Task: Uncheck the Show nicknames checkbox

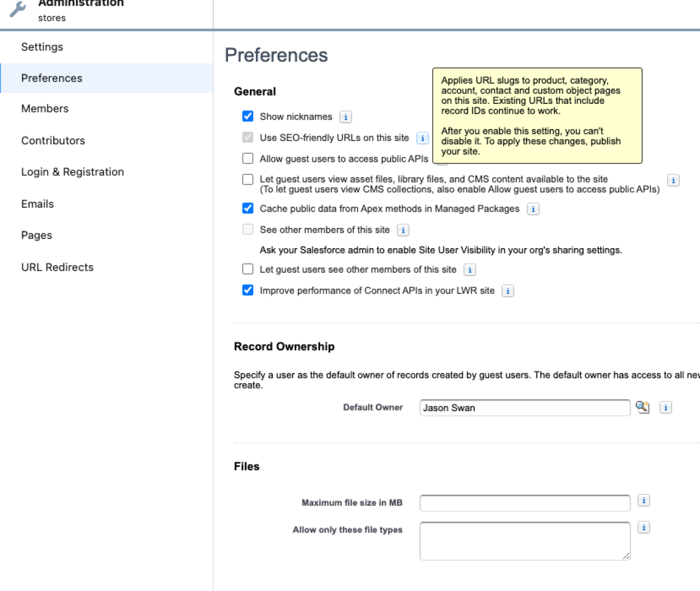Action: point(248,116)
